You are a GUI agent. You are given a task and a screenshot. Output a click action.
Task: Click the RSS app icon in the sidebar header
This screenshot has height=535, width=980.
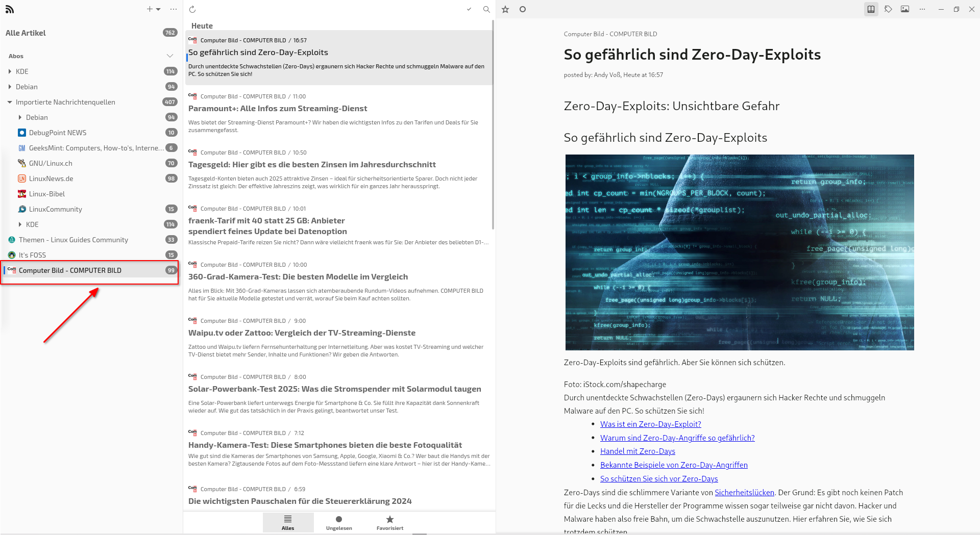coord(10,9)
